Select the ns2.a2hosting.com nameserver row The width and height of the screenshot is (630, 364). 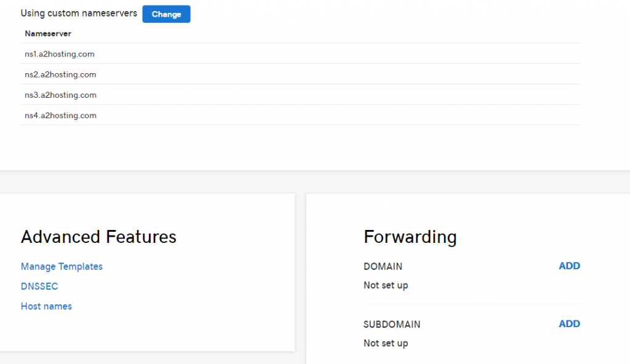coord(300,74)
